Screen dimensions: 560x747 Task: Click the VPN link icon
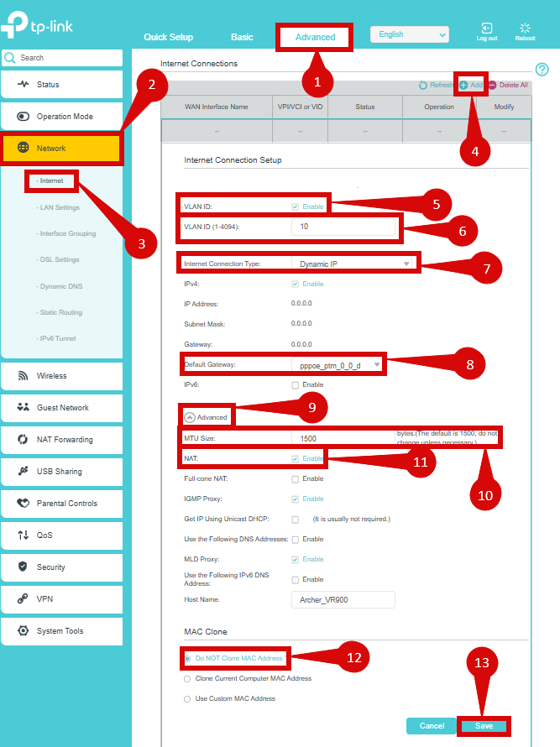[23, 598]
